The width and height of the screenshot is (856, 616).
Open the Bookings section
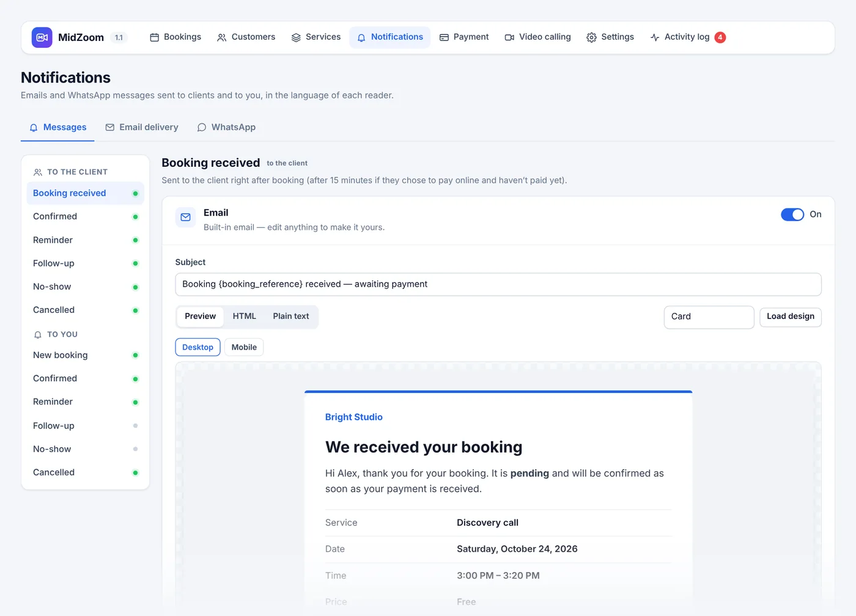175,37
